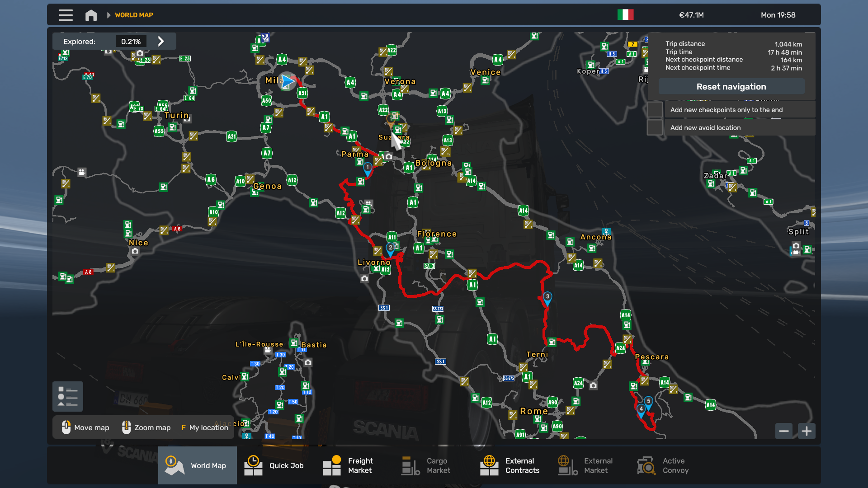Click the home icon in breadcrumb

pos(91,15)
